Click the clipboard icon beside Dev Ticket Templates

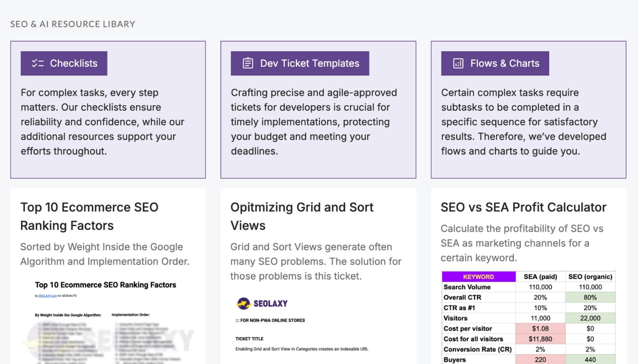coord(248,63)
